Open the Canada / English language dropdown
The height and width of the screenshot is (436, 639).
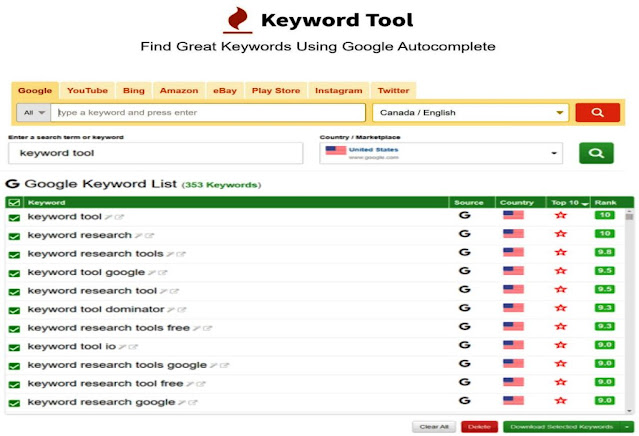(470, 112)
